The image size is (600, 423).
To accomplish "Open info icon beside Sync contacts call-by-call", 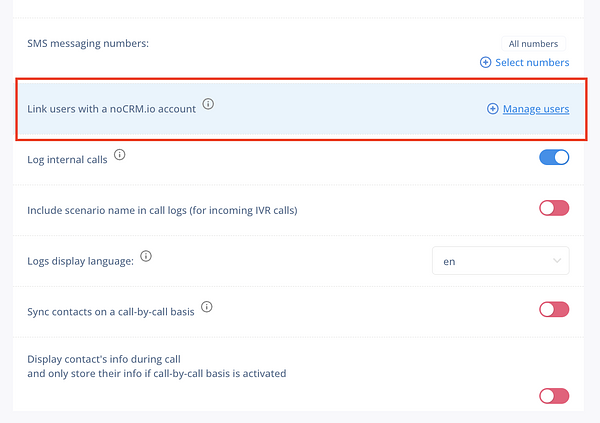I will 207,307.
